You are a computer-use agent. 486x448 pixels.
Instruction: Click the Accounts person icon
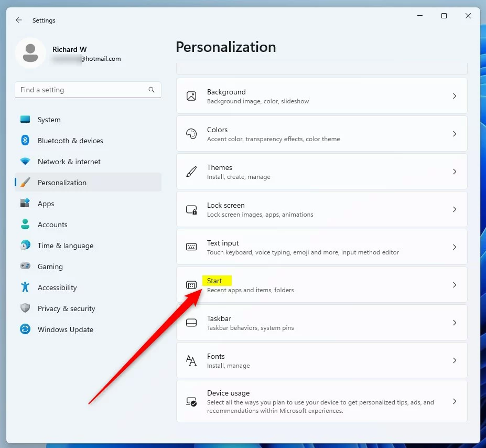25,224
